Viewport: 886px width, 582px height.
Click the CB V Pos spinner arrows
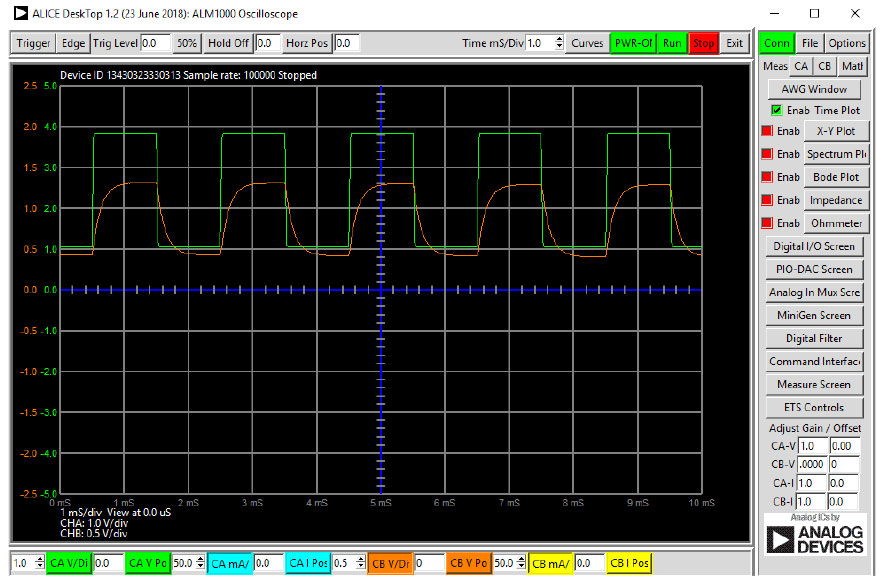[x=521, y=563]
